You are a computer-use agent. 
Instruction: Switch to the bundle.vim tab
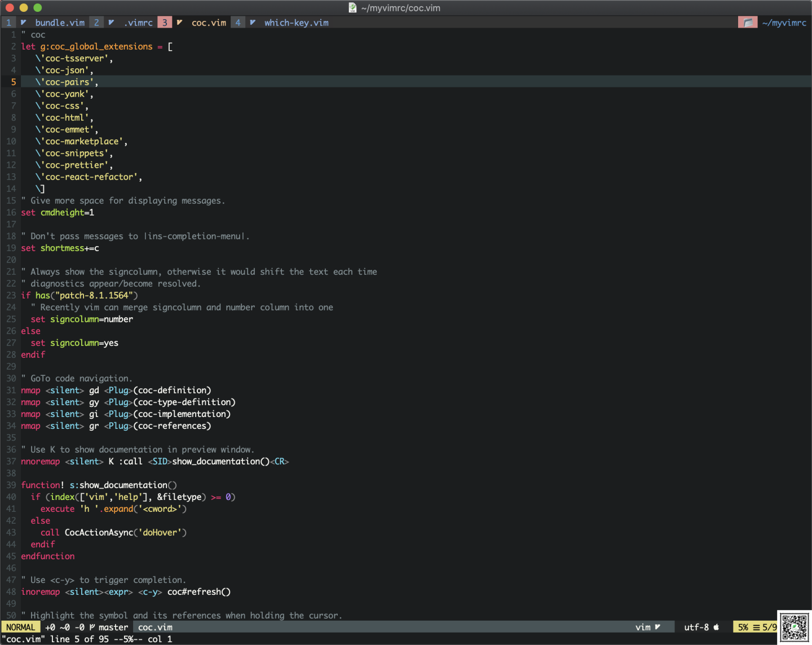(x=60, y=23)
